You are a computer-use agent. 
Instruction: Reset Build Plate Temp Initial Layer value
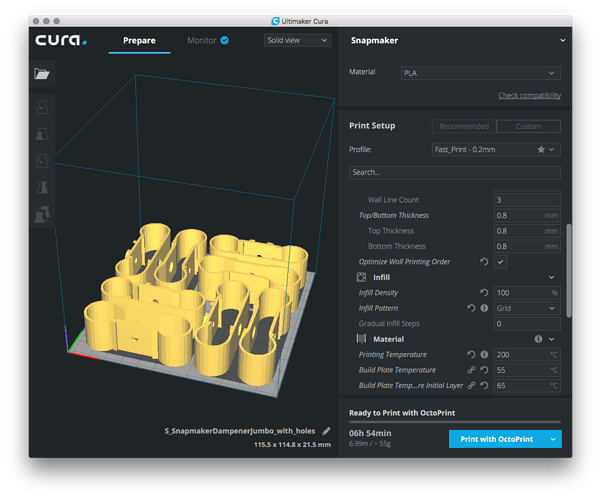484,386
